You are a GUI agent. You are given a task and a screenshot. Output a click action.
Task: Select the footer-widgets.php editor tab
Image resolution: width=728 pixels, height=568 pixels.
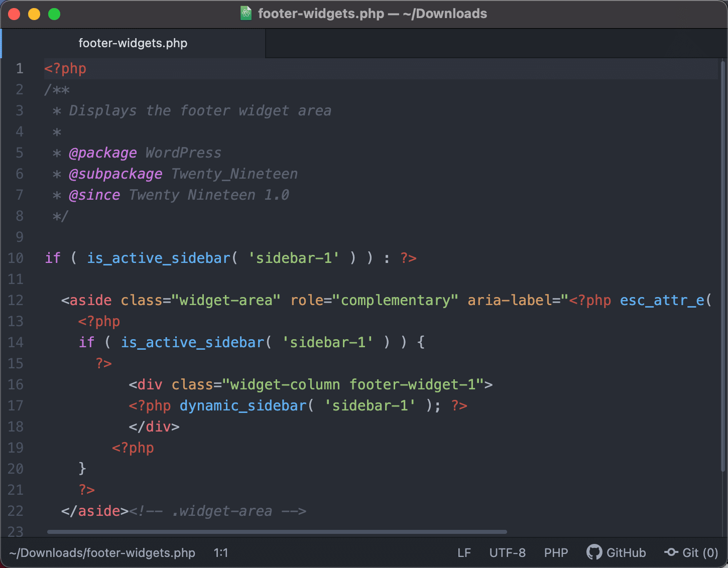pos(133,43)
